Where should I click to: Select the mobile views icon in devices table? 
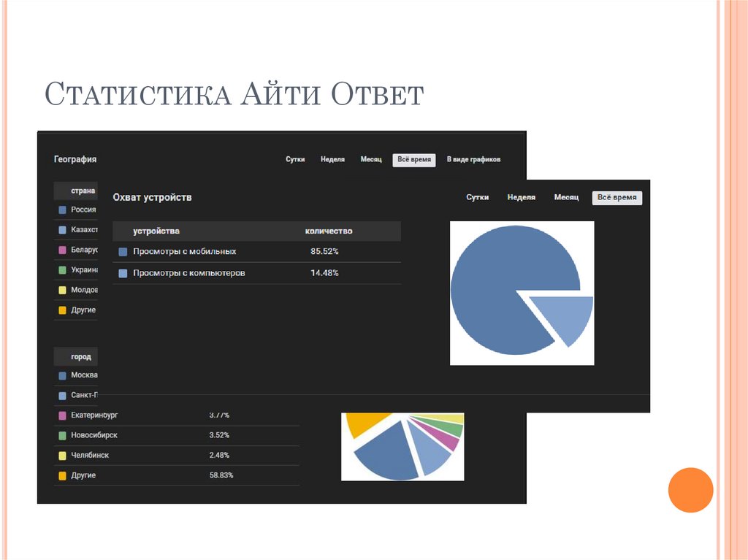click(122, 250)
